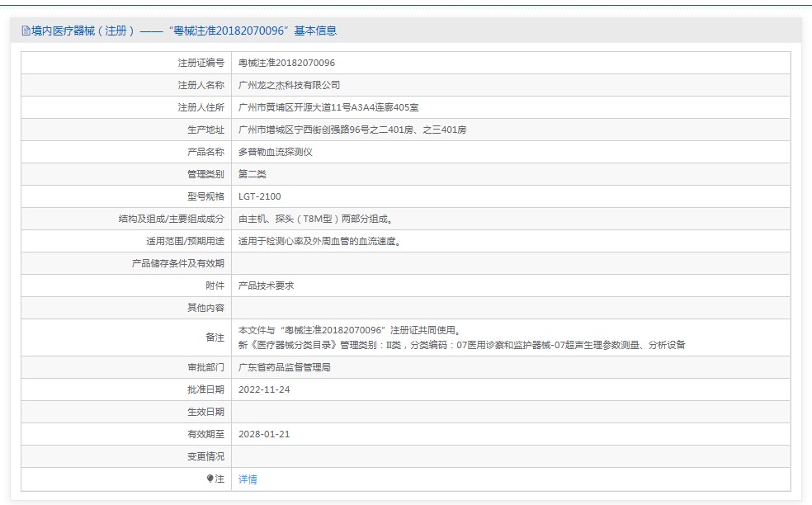Select the text 由主机、探头（T8M型）两部分组成
The height and width of the screenshot is (505, 812).
point(314,219)
